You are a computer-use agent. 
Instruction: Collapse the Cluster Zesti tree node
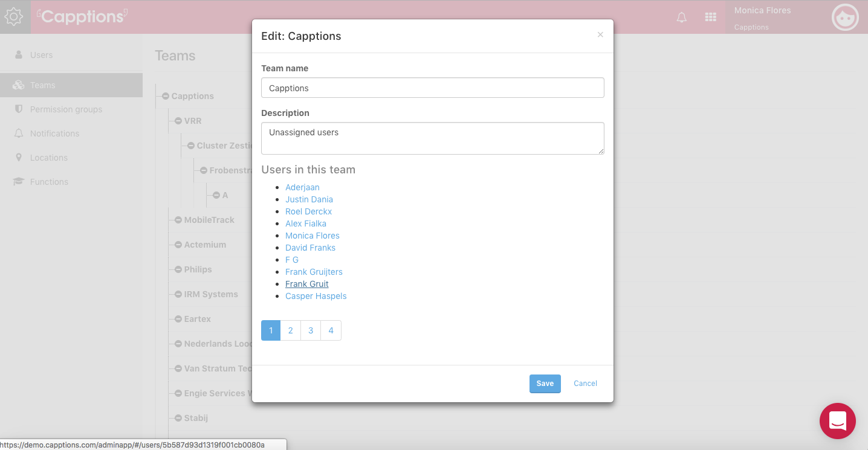(191, 146)
